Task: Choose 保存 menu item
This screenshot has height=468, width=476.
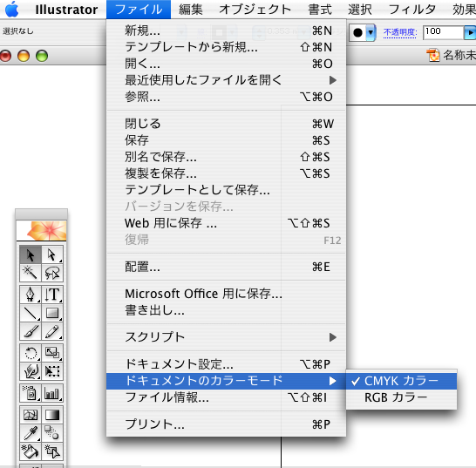Action: pyautogui.click(x=226, y=140)
